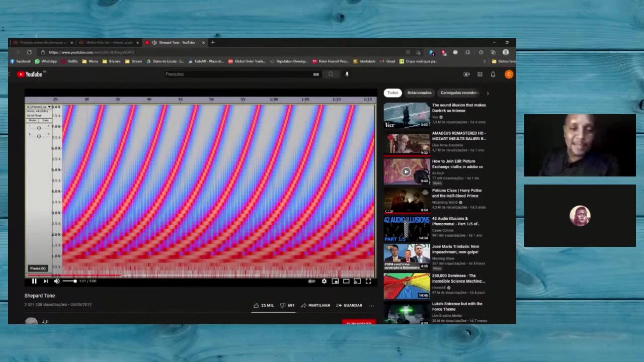644x362 pixels.
Task: Open the WhatsApp bookmark
Action: tap(46, 61)
